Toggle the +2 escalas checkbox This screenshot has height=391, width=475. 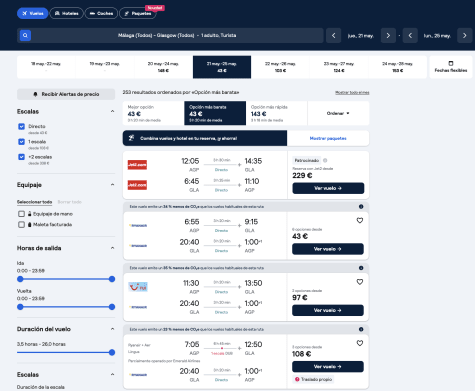tap(21, 157)
